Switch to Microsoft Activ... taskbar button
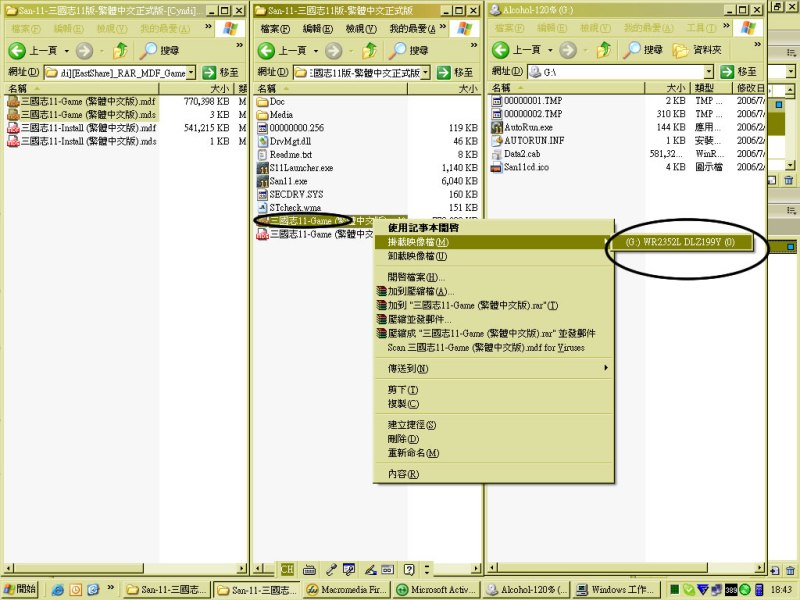The width and height of the screenshot is (800, 600). pos(437,590)
